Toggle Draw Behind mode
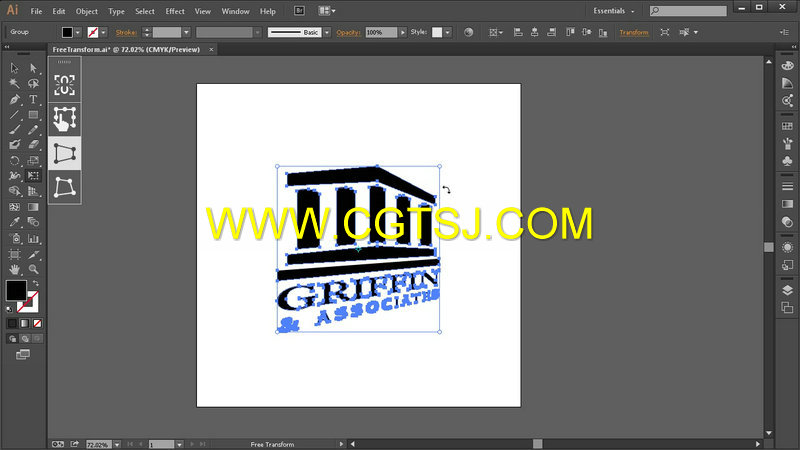 (25, 339)
